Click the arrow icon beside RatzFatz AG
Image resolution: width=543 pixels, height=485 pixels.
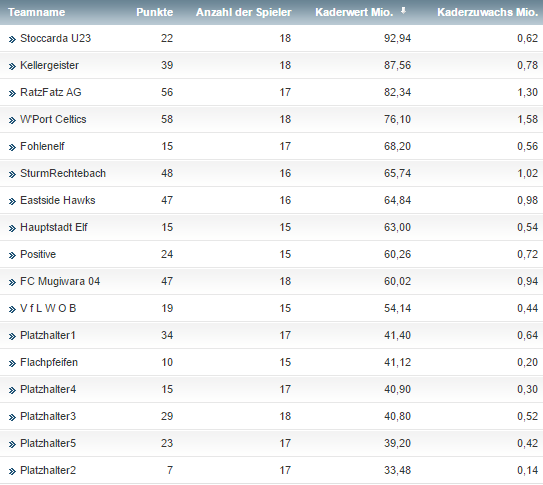(x=12, y=93)
